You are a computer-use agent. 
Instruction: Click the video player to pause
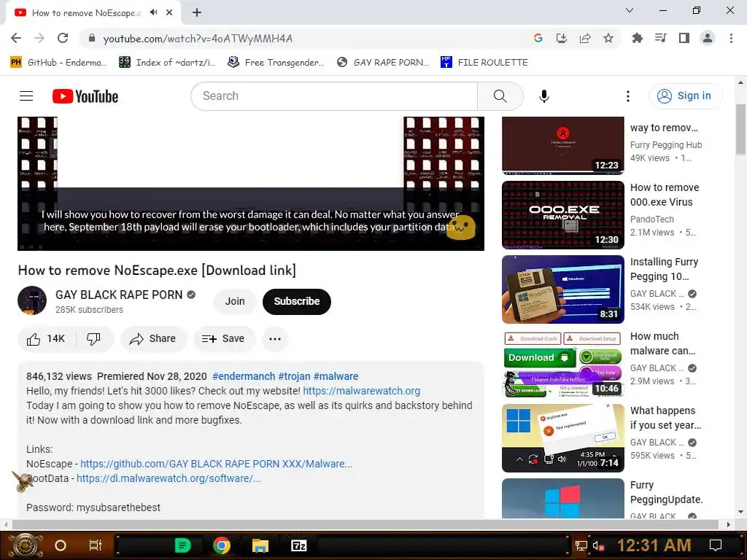[251, 184]
